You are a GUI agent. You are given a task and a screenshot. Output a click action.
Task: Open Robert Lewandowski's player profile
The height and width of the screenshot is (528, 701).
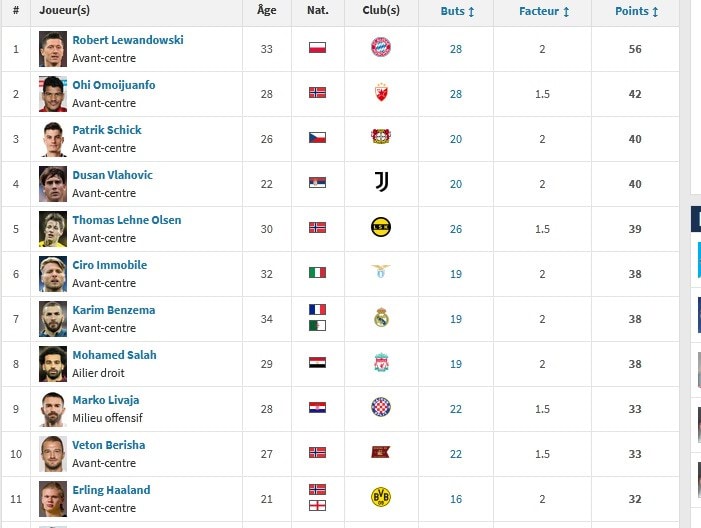(127, 40)
